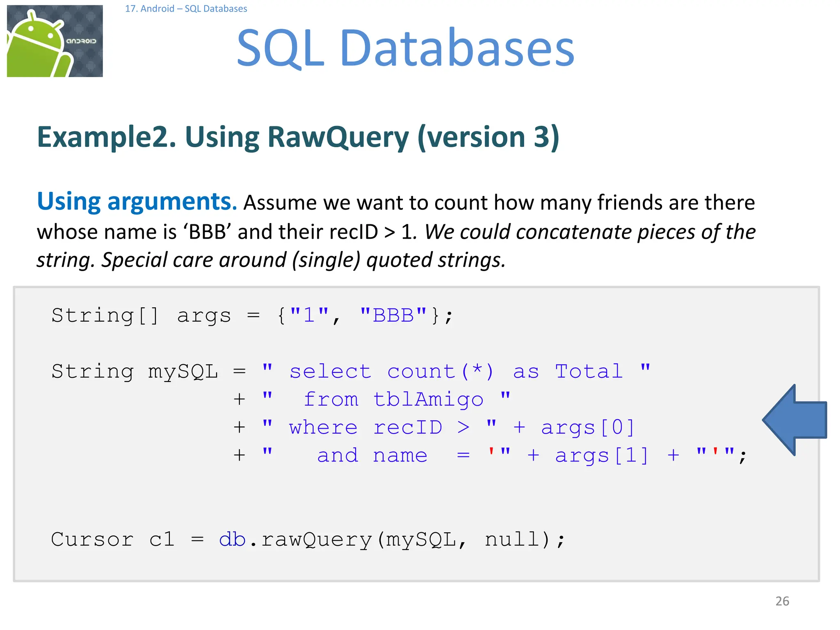Click 'where recID >' in the code

(379, 427)
